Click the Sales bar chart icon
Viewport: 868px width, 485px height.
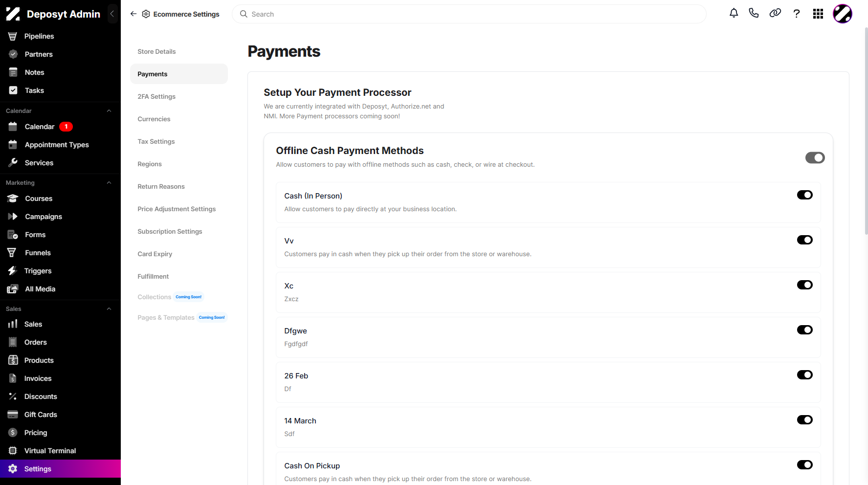(x=13, y=324)
